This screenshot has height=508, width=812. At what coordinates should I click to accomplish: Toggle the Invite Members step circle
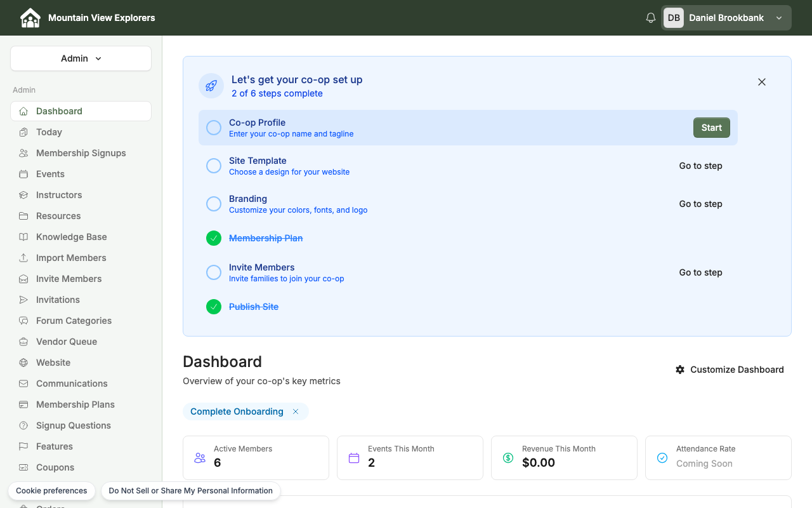[x=214, y=272]
